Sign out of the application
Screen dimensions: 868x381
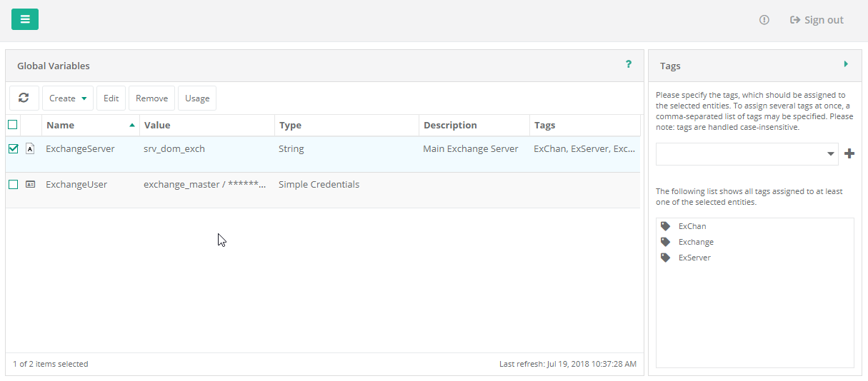pos(817,20)
